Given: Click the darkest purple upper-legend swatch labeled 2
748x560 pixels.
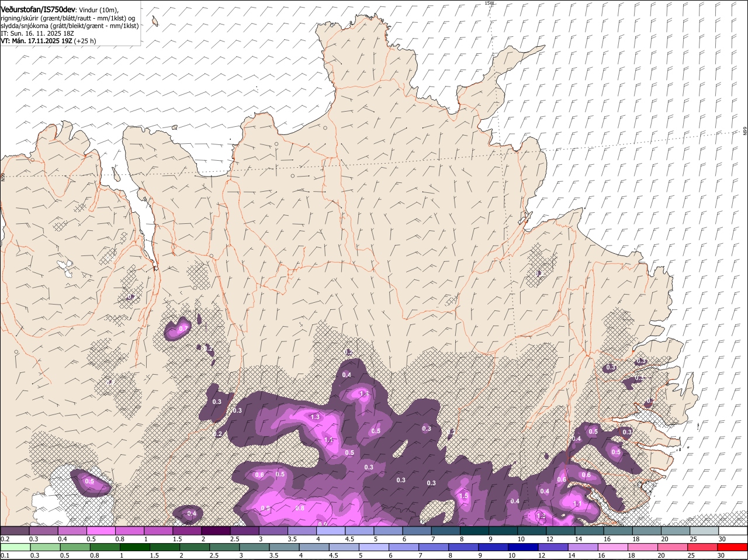Looking at the screenshot, I should tap(216, 531).
